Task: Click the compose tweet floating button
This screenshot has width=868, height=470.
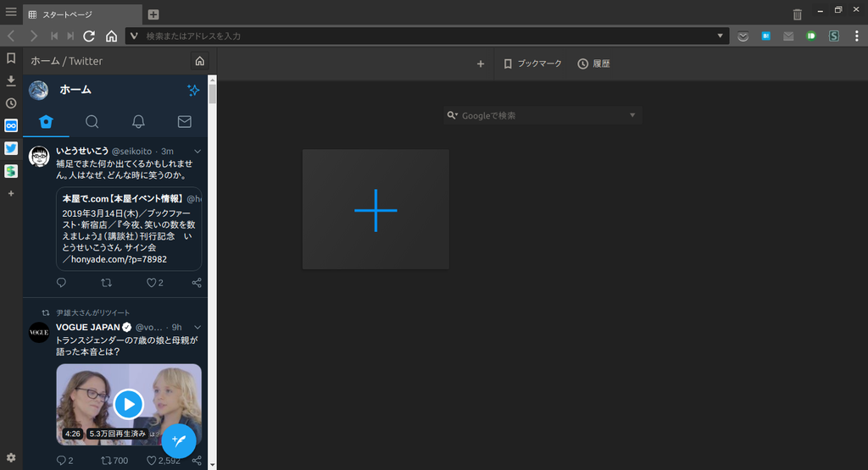Action: [x=179, y=440]
